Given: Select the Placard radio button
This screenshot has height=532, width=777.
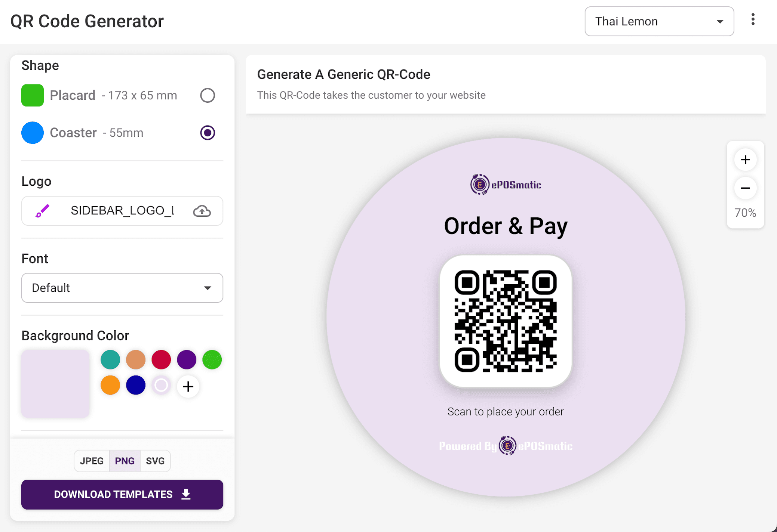Looking at the screenshot, I should pyautogui.click(x=208, y=95).
